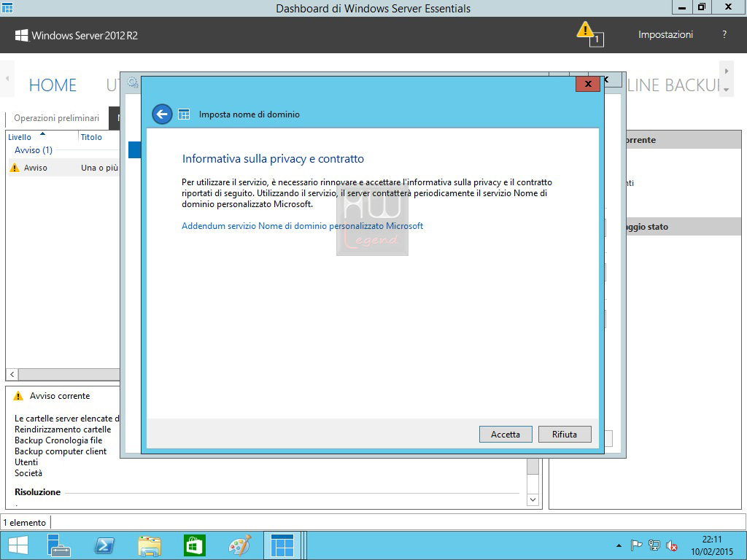Sort by the Titolo column header

pos(91,137)
